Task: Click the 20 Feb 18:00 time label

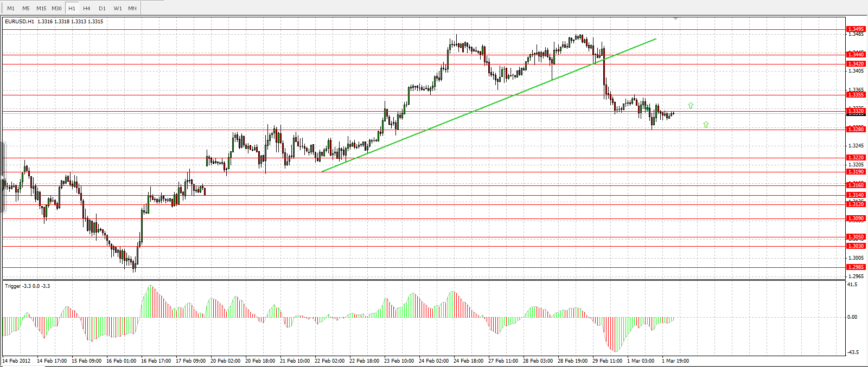Action: (260, 361)
